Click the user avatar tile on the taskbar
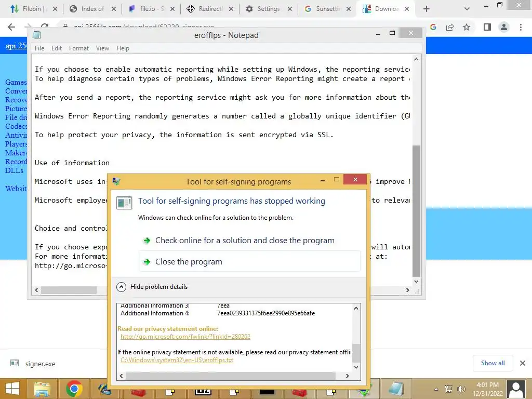 click(x=516, y=389)
